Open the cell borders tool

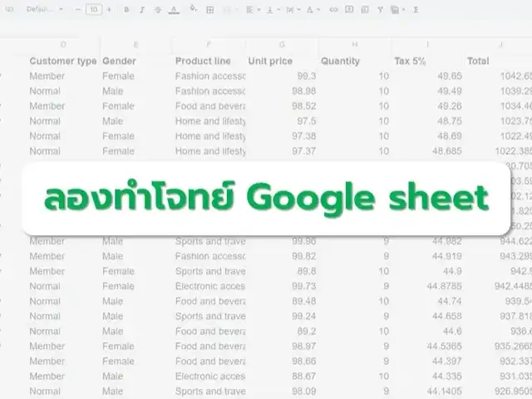click(210, 10)
